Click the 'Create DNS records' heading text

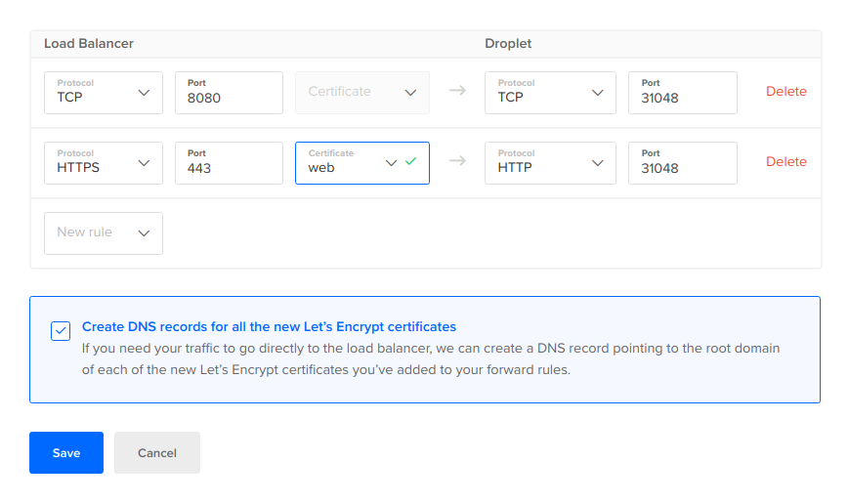tap(269, 327)
